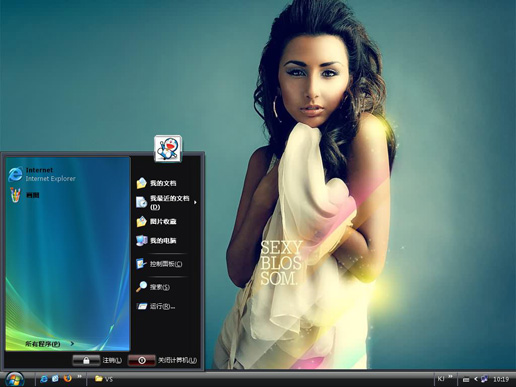Expand 所有程序 (All Programs) list
Viewport: 516px width, 387px height.
[x=50, y=344]
